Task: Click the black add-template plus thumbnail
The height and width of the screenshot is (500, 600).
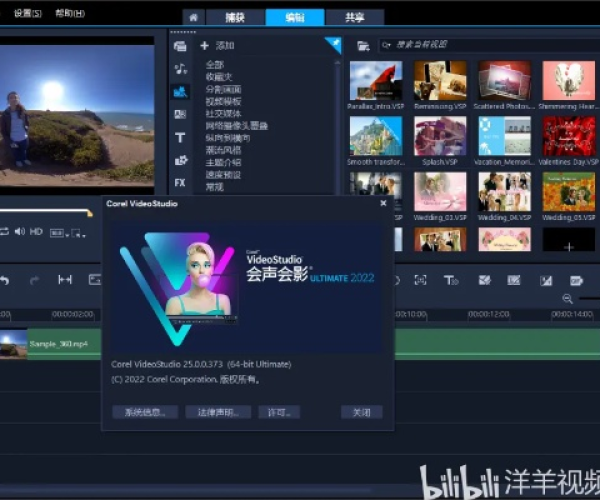Action: (x=569, y=240)
